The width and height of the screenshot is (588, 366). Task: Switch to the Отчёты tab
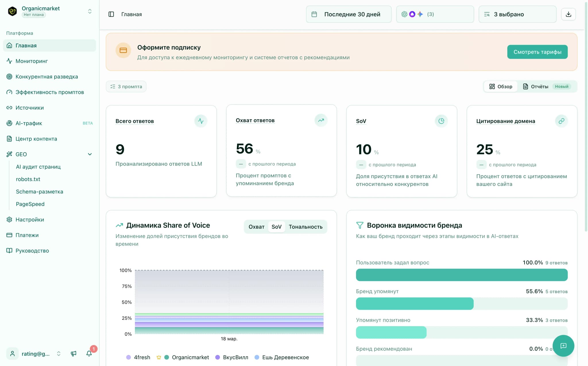coord(539,87)
